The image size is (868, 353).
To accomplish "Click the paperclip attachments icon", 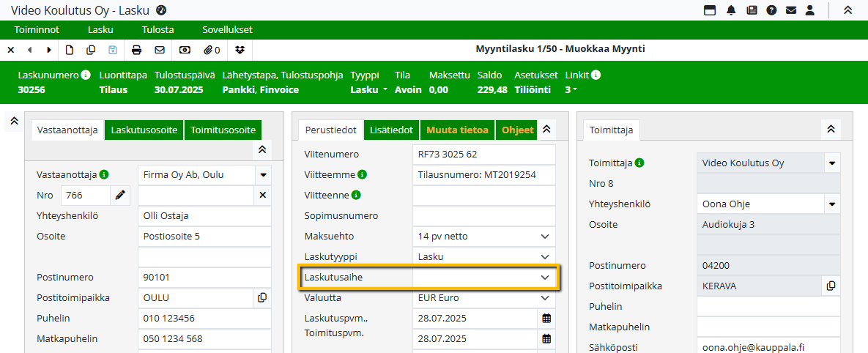I will [x=212, y=50].
